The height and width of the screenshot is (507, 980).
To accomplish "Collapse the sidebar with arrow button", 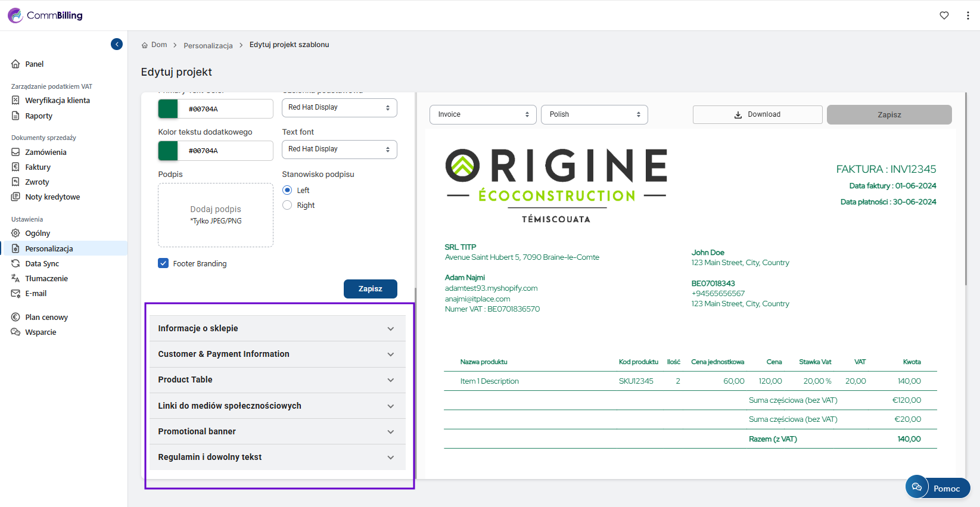I will point(117,44).
